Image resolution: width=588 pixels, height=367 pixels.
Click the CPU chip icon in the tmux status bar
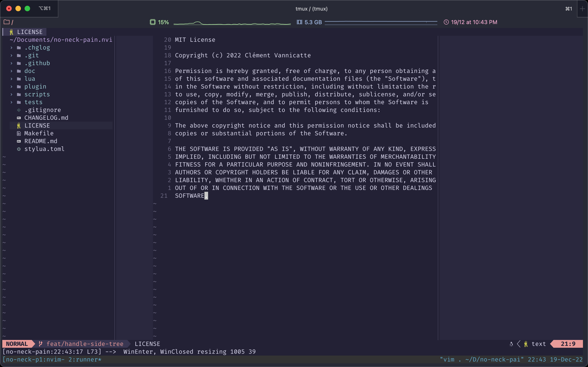tap(153, 22)
